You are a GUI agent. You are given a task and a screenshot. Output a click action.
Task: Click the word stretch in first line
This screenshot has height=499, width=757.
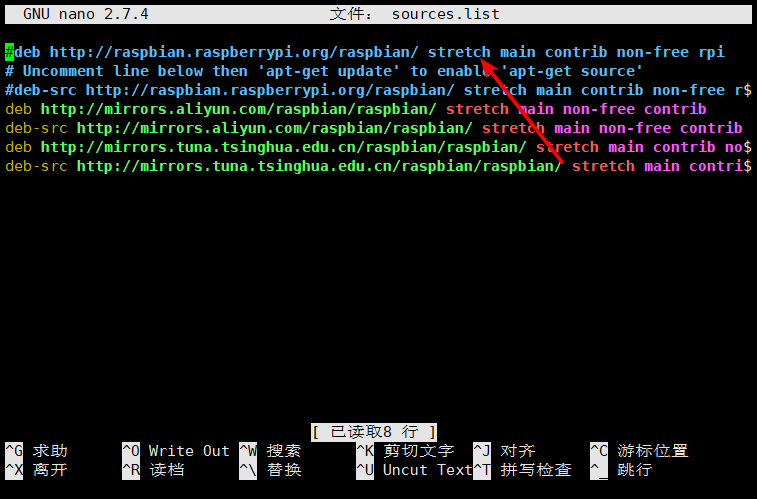click(x=459, y=52)
